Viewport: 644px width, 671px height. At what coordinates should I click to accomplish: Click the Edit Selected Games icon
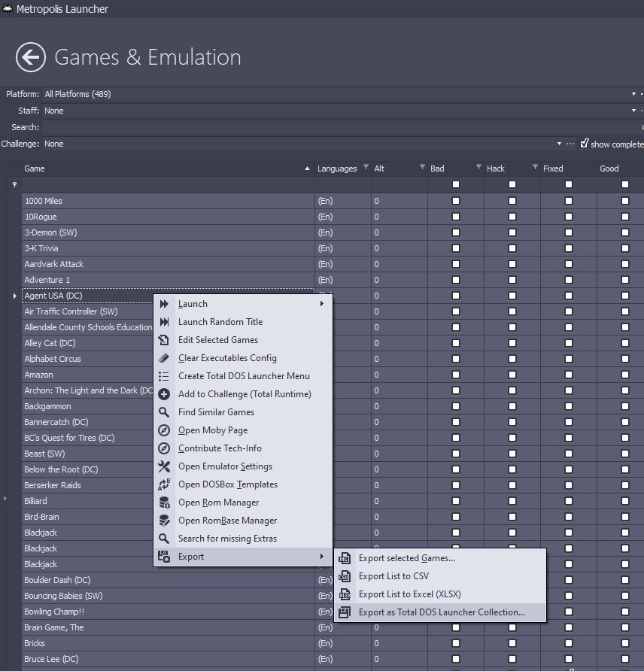[x=164, y=340]
